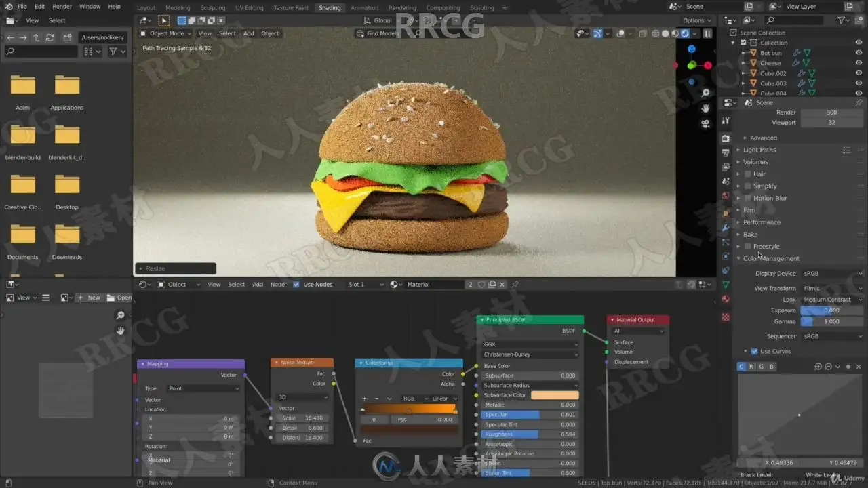Collapse the Color Management panel
868x488 pixels.
click(770, 259)
